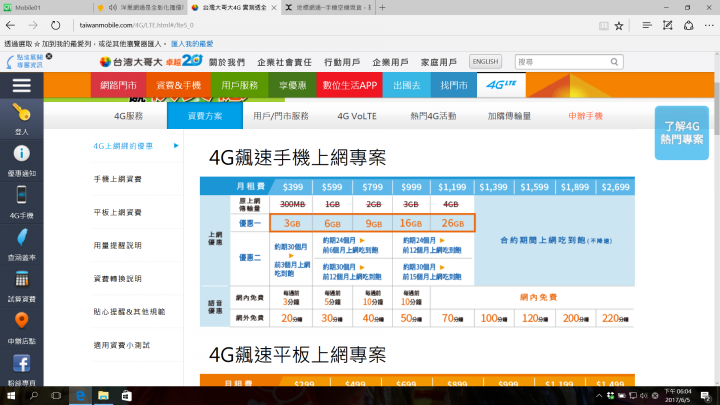Select the 資費方案 tab

pos(205,116)
